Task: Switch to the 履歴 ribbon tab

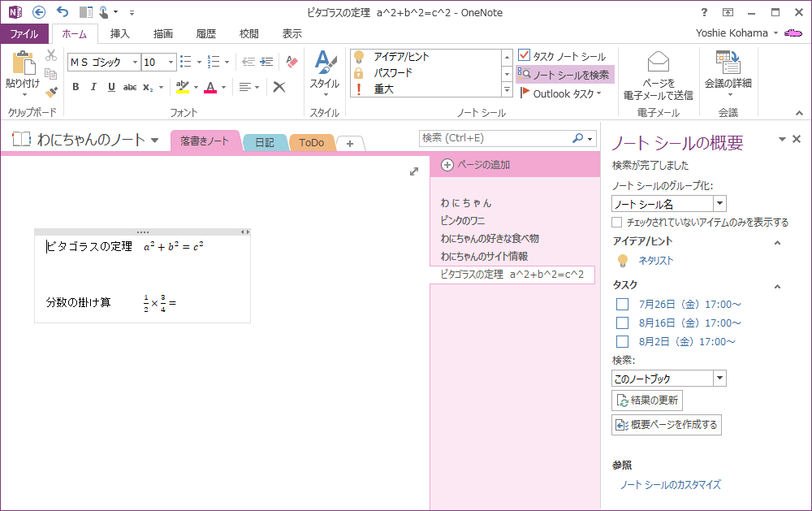Action: tap(206, 33)
